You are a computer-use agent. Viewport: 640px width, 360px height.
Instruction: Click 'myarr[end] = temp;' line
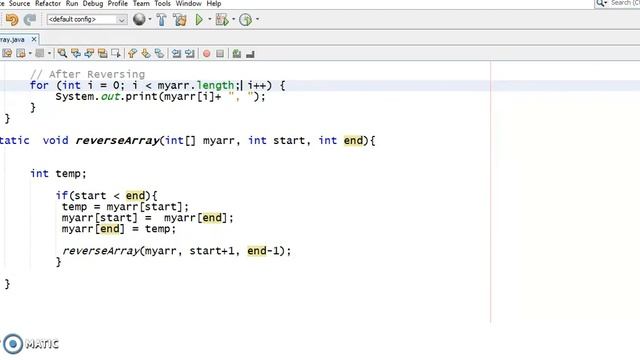[x=119, y=229]
